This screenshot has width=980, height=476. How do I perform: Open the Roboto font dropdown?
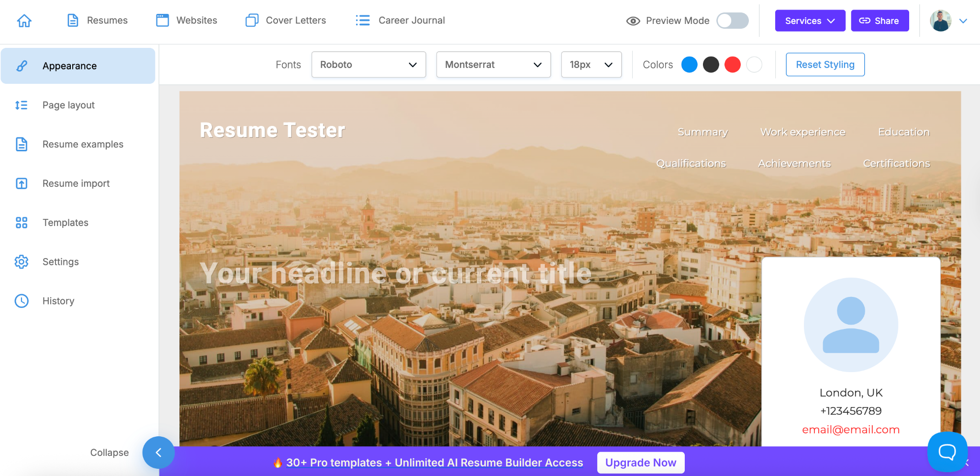pos(368,65)
